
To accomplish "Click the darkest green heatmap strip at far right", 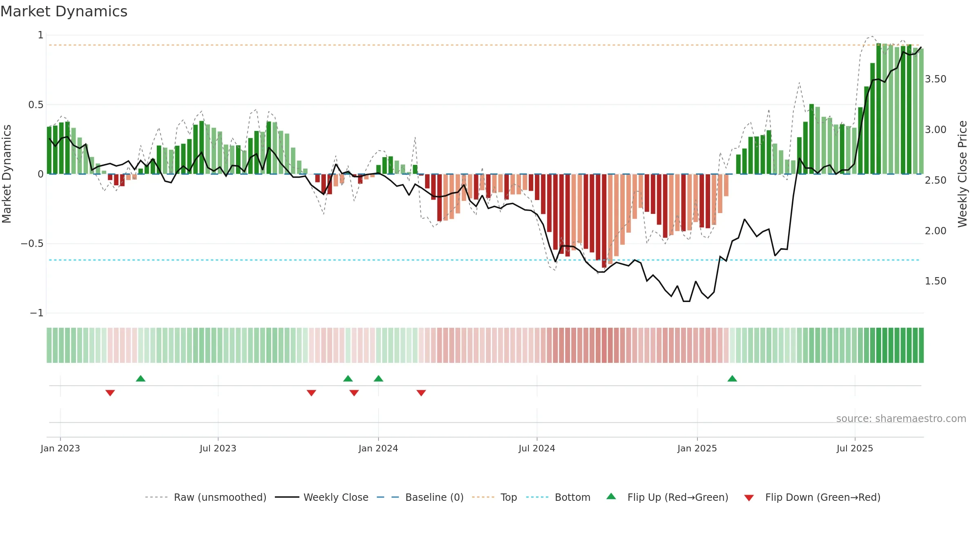I will coord(921,345).
